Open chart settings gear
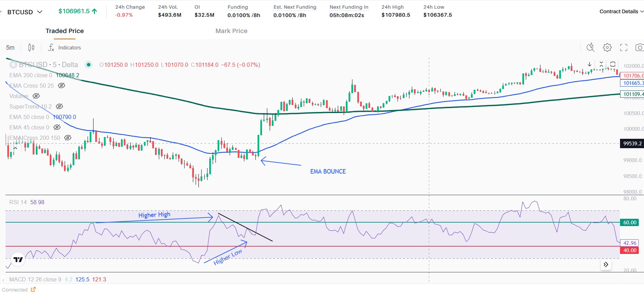The height and width of the screenshot is (296, 644). coord(607,47)
